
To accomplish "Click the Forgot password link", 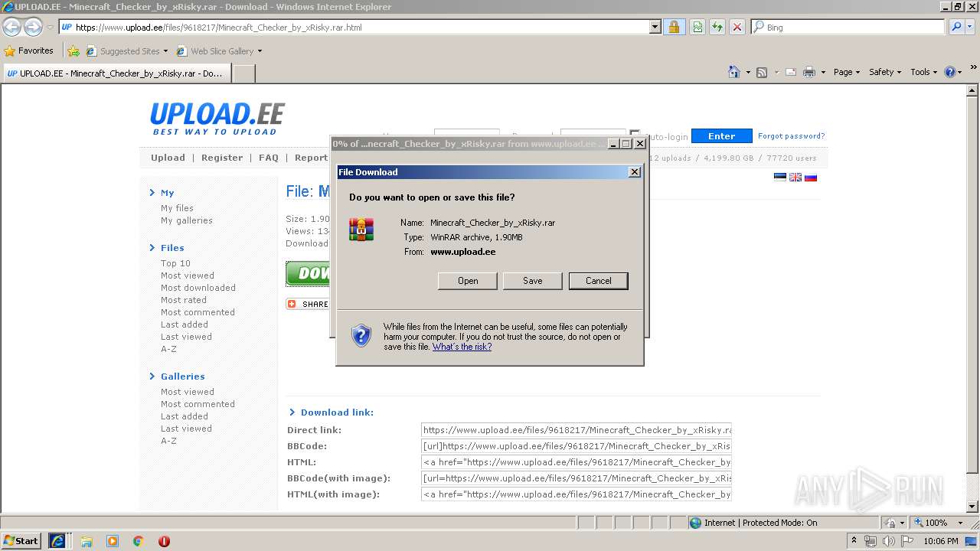I will coord(791,136).
